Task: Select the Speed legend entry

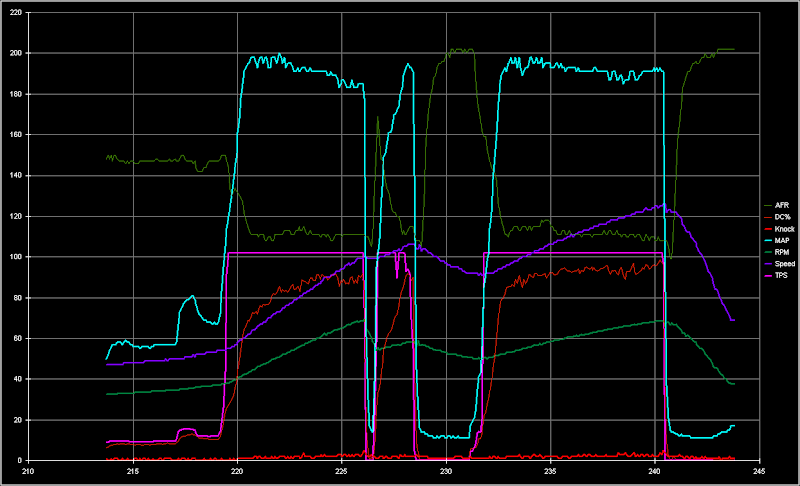Action: click(x=780, y=264)
